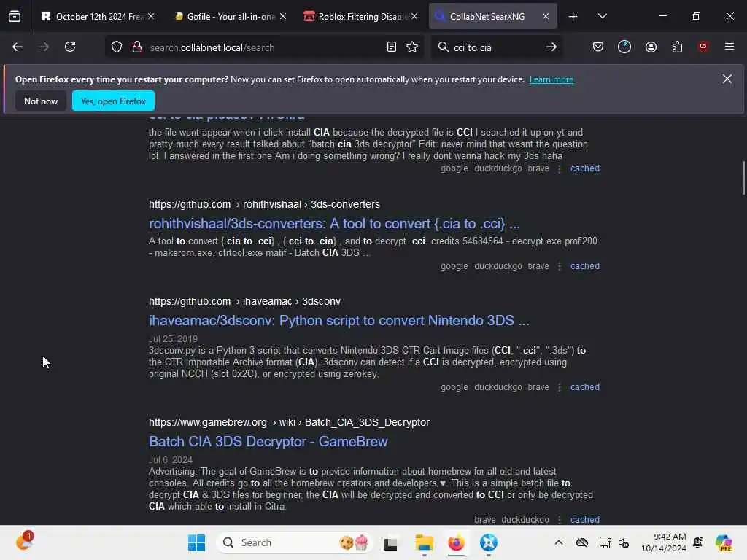747x560 pixels.
Task: Expand options dots on GameBrew result
Action: pos(560,520)
